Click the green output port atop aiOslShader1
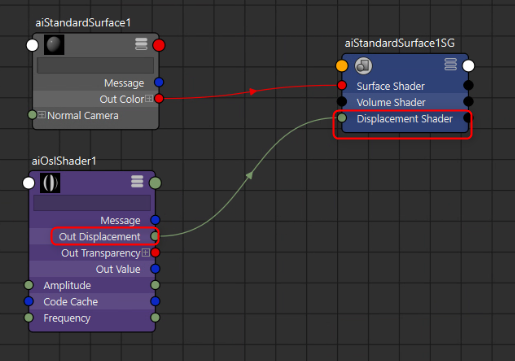Screen dimensions: 515x361 click(x=155, y=183)
